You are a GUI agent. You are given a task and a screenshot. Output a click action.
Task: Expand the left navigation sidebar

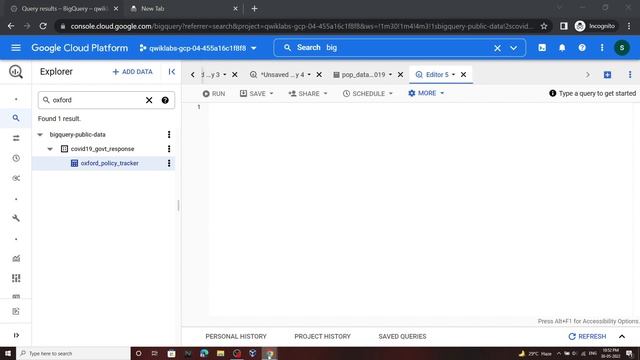coord(16,335)
